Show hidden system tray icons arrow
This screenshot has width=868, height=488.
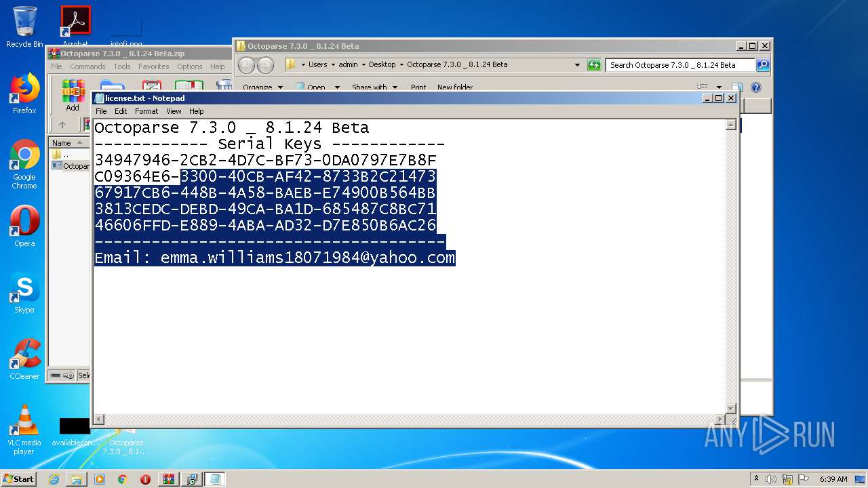(756, 479)
